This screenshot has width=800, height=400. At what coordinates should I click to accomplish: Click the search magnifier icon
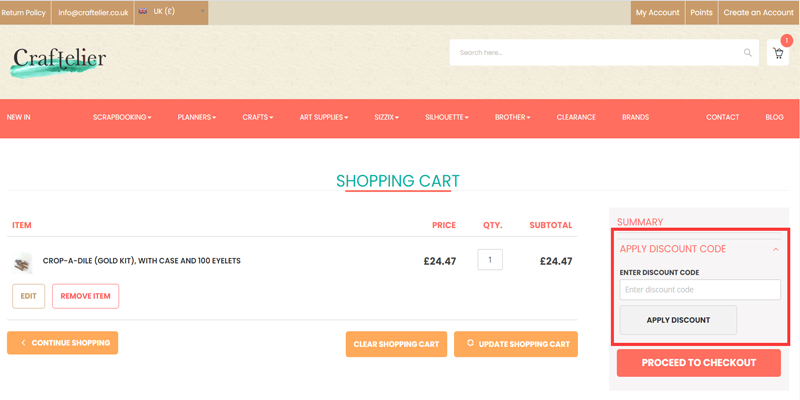(x=747, y=53)
